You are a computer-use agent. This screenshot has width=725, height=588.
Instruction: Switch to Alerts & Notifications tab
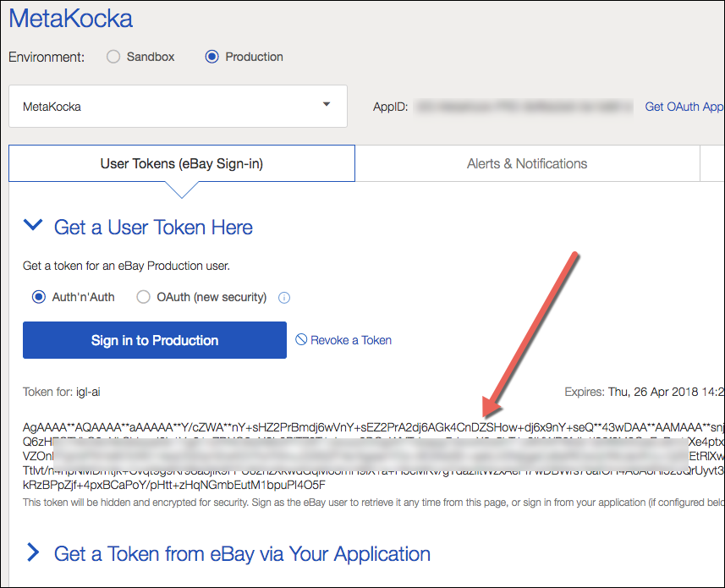527,163
